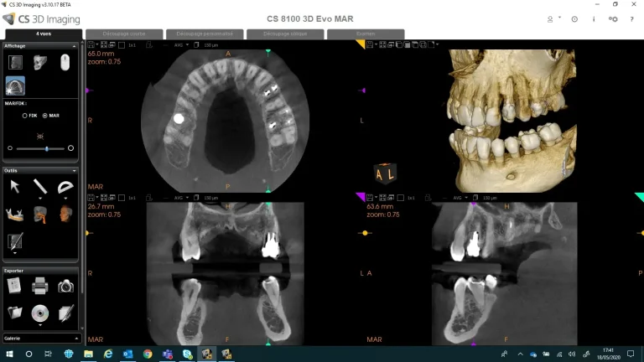Viewport: 644px width, 362px height.
Task: Open the ruler tool dropdown arrow
Action: (40, 199)
